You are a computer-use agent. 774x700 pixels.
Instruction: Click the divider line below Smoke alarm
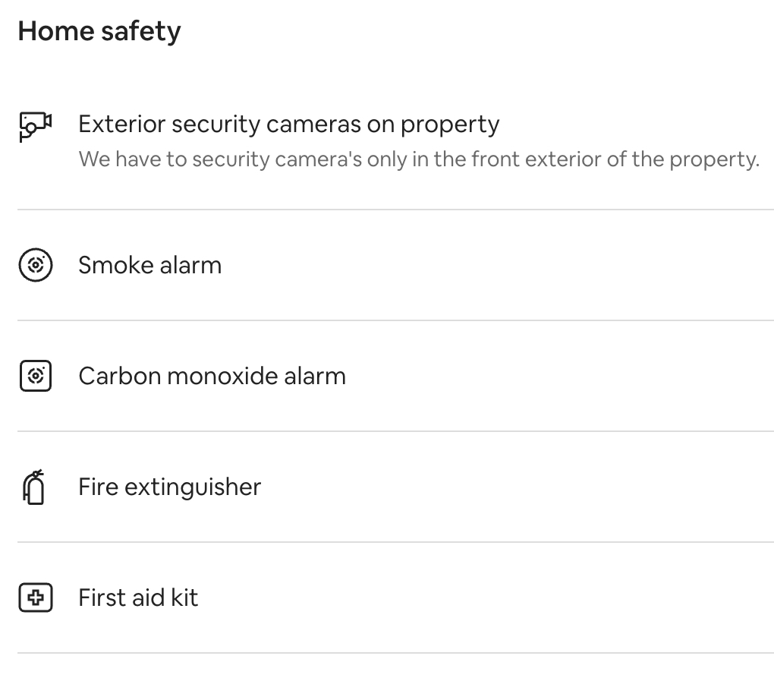tap(395, 320)
